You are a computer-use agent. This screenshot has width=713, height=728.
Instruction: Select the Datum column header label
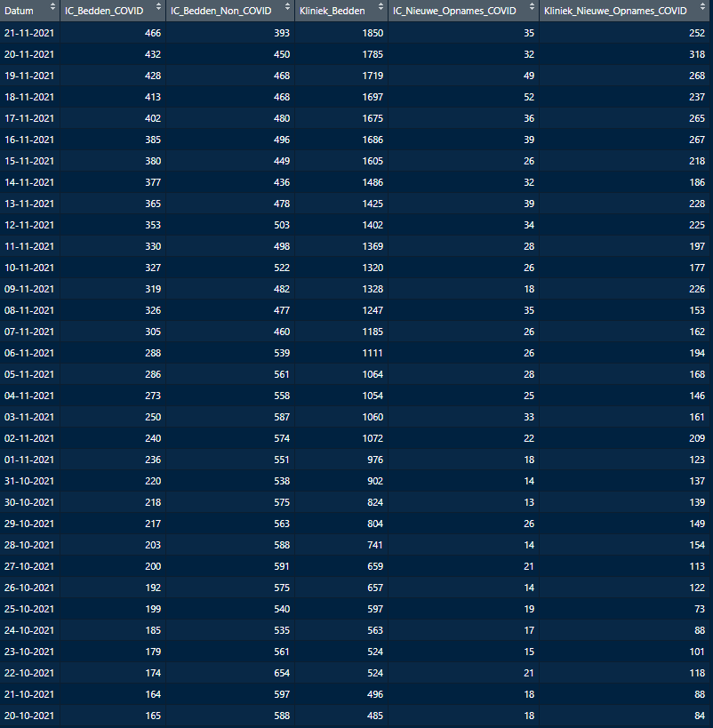pos(19,11)
